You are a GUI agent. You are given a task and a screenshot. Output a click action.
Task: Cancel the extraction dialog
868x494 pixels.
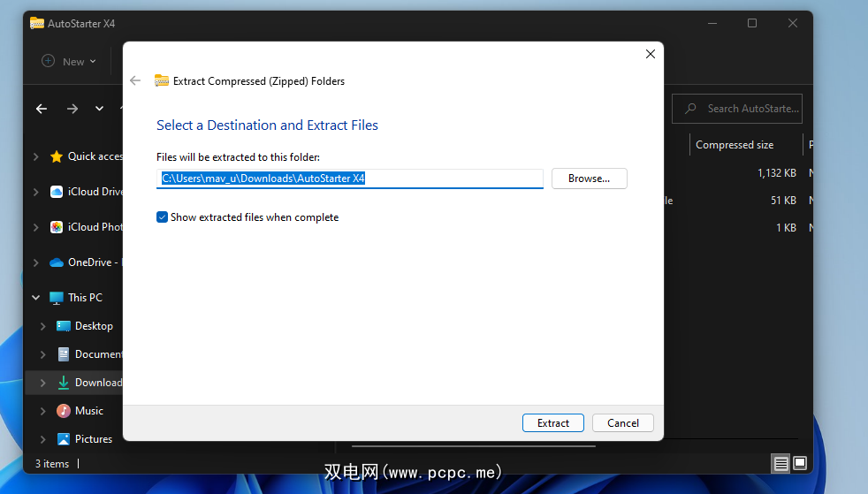(623, 422)
